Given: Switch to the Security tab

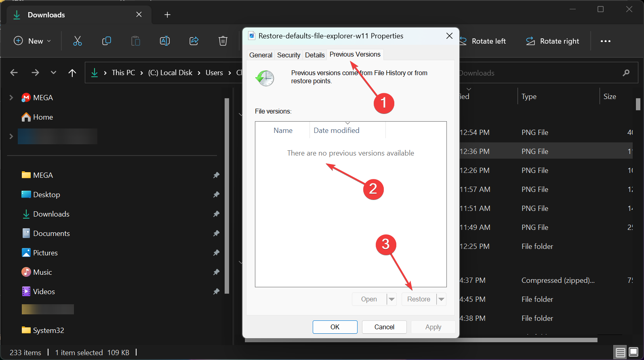Looking at the screenshot, I should pos(288,55).
